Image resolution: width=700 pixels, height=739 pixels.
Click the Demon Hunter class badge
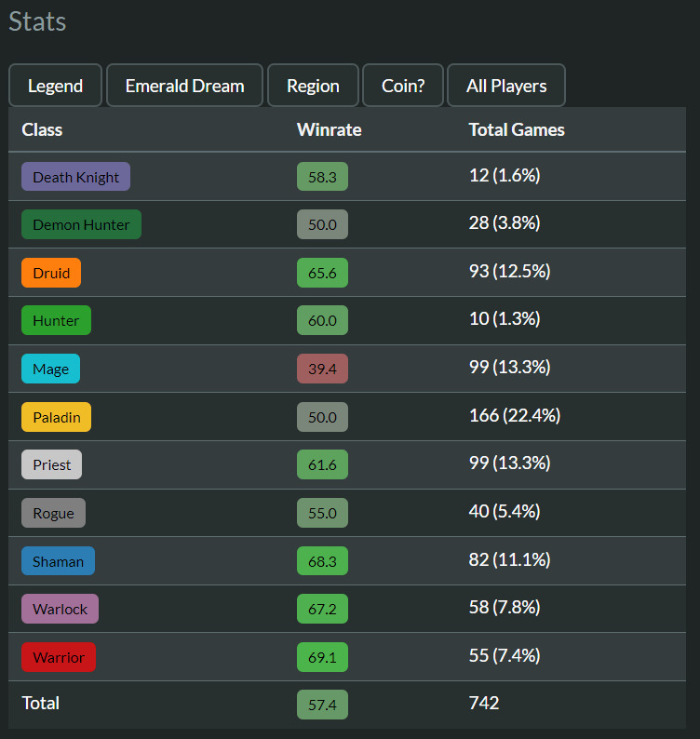[81, 224]
